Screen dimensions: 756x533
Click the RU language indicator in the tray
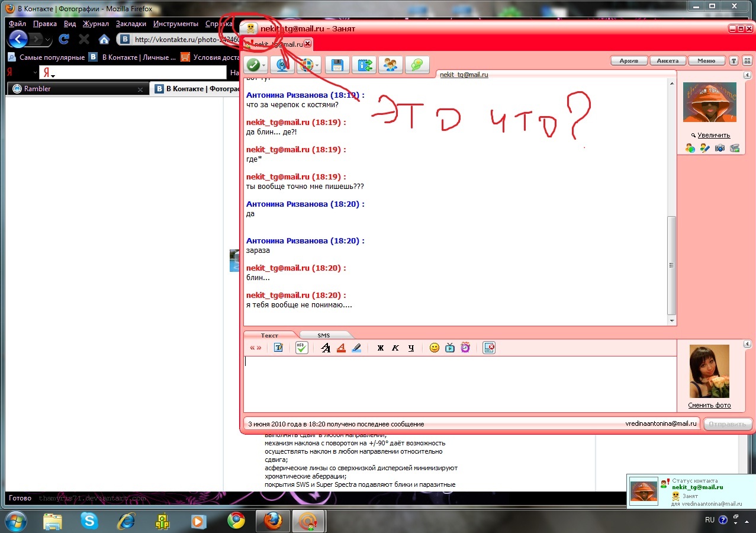point(710,520)
